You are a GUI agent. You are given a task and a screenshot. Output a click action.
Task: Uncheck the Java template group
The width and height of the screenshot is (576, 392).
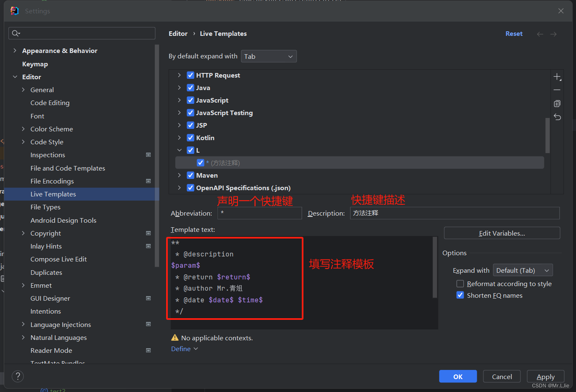[190, 88]
